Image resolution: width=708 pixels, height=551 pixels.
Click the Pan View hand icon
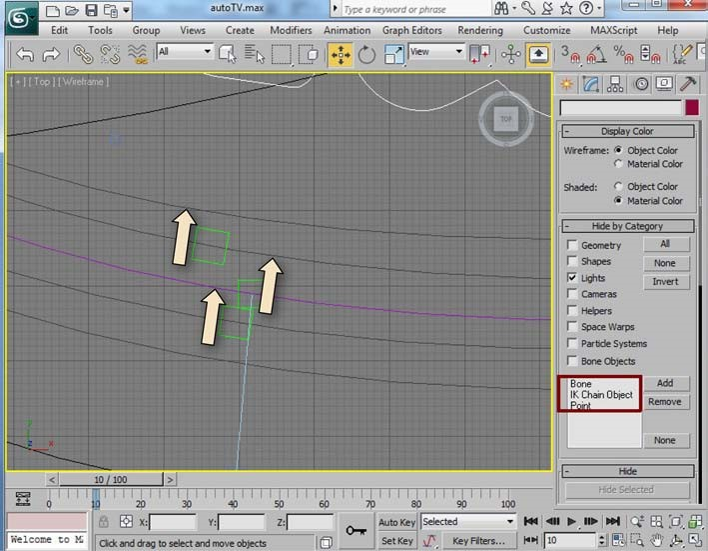[657, 540]
